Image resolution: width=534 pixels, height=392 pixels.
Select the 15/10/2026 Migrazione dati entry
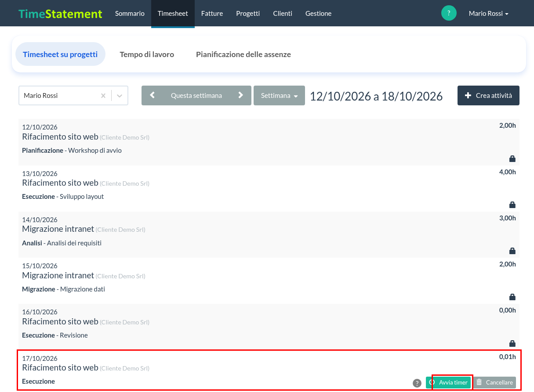269,281
